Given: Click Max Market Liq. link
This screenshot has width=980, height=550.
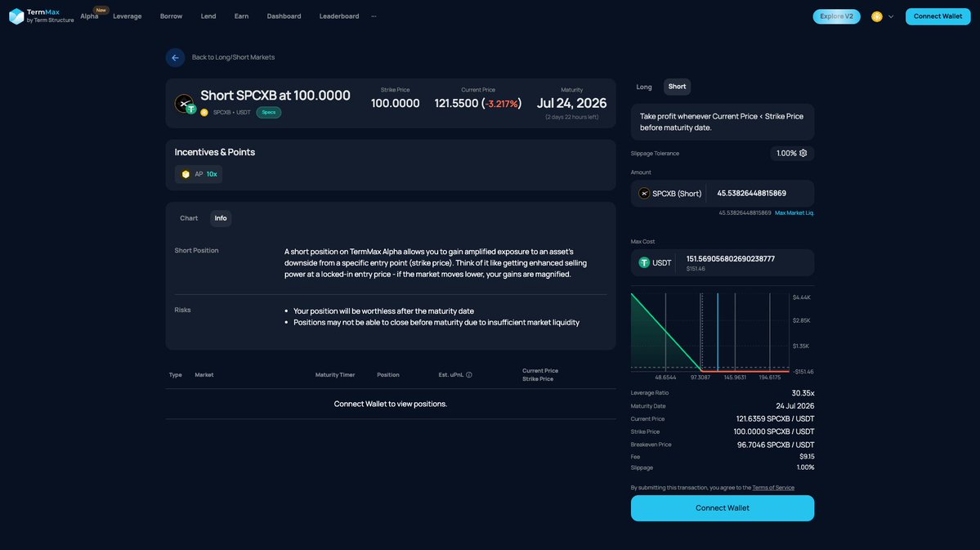Looking at the screenshot, I should [794, 213].
